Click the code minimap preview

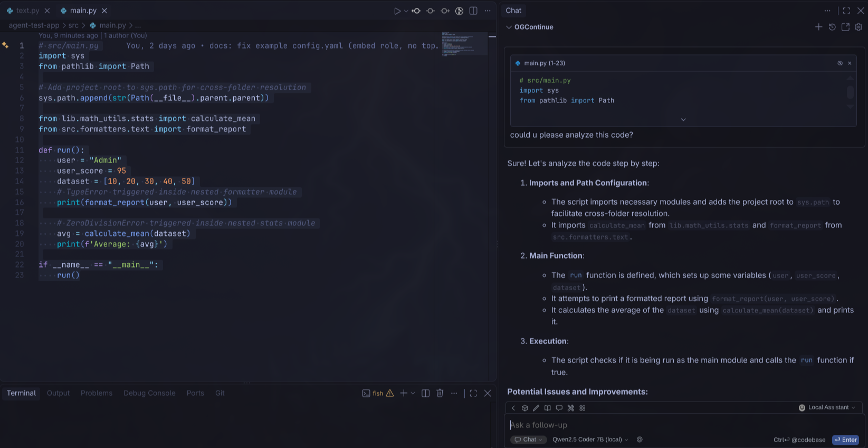[x=465, y=43]
